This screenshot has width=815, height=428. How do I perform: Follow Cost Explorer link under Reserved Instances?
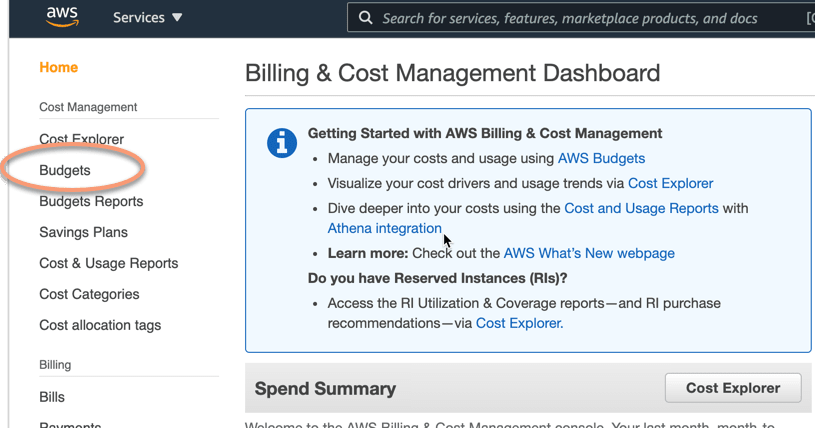click(x=519, y=323)
